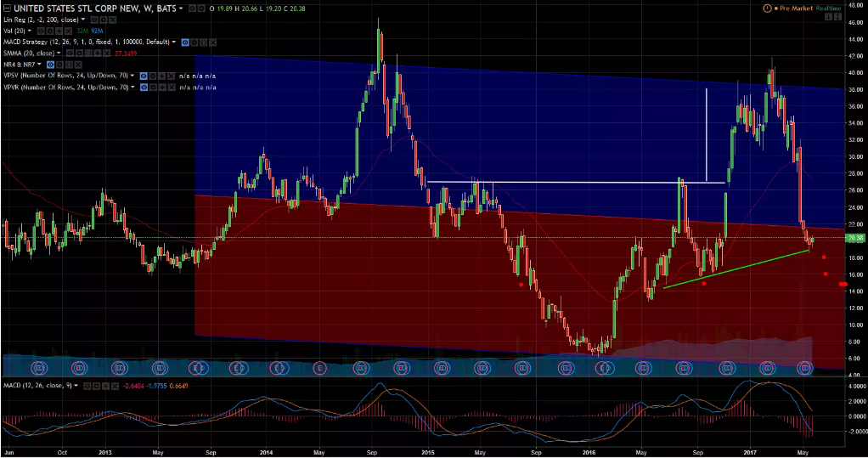Viewport: 868px width, 458px height.
Task: Expand the NR4 & NR7 dropdown arrow
Action: pyautogui.click(x=39, y=65)
